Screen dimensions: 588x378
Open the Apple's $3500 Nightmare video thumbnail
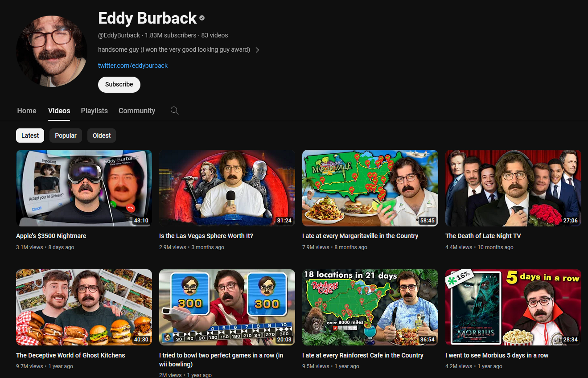click(x=84, y=188)
